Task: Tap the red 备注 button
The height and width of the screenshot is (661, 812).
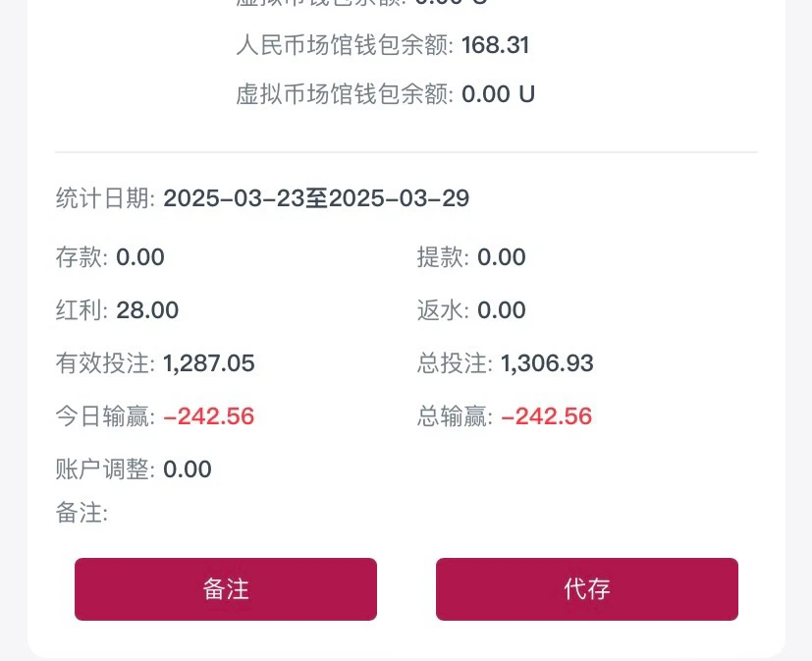Action: point(226,589)
